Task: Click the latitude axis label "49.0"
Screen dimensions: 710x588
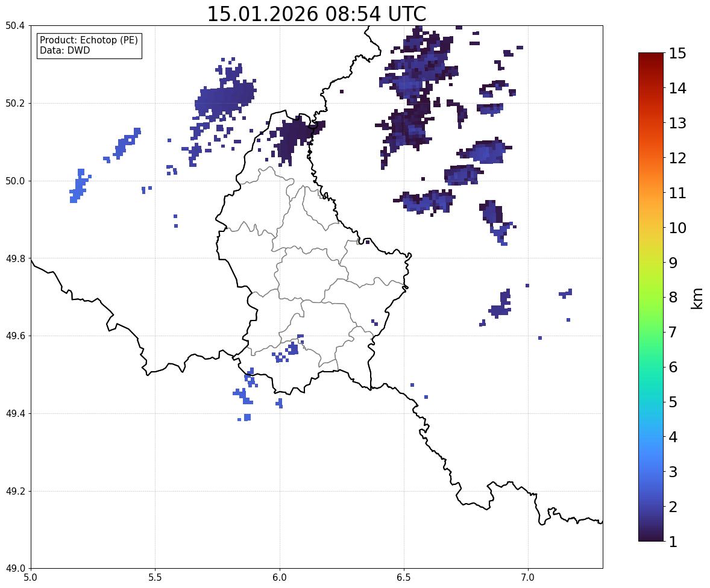Action: click(x=16, y=569)
